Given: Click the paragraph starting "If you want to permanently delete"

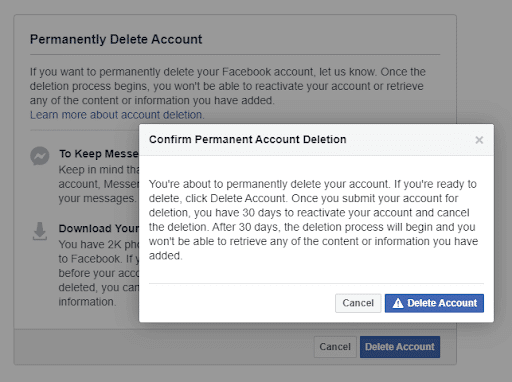Looking at the screenshot, I should [228, 86].
